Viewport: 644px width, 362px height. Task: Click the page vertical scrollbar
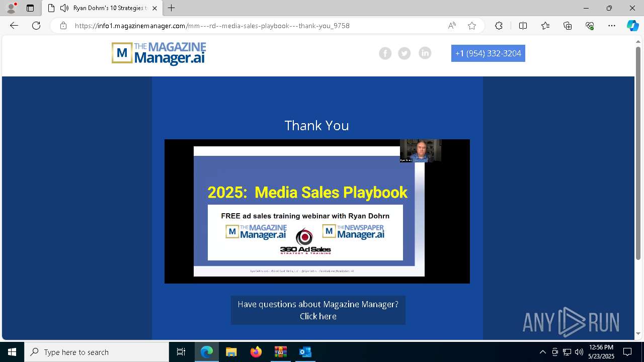pyautogui.click(x=638, y=153)
